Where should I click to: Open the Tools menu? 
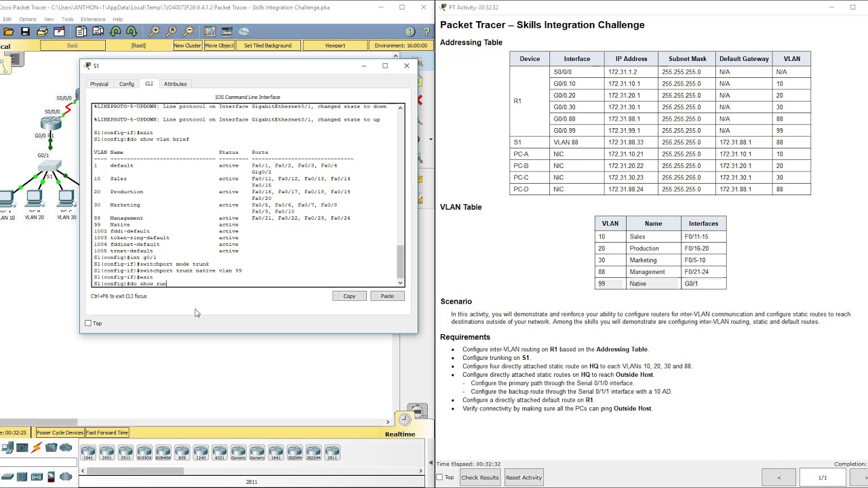click(x=67, y=19)
